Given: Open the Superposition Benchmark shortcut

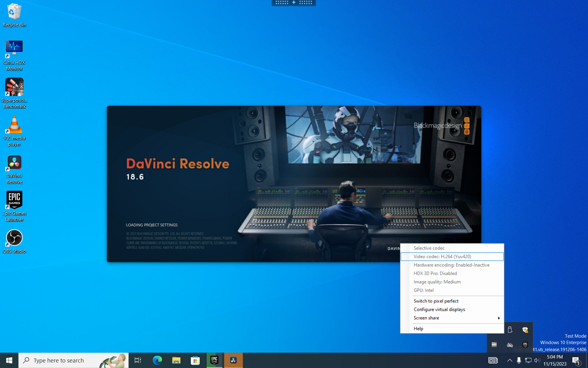Looking at the screenshot, I should coord(14,93).
